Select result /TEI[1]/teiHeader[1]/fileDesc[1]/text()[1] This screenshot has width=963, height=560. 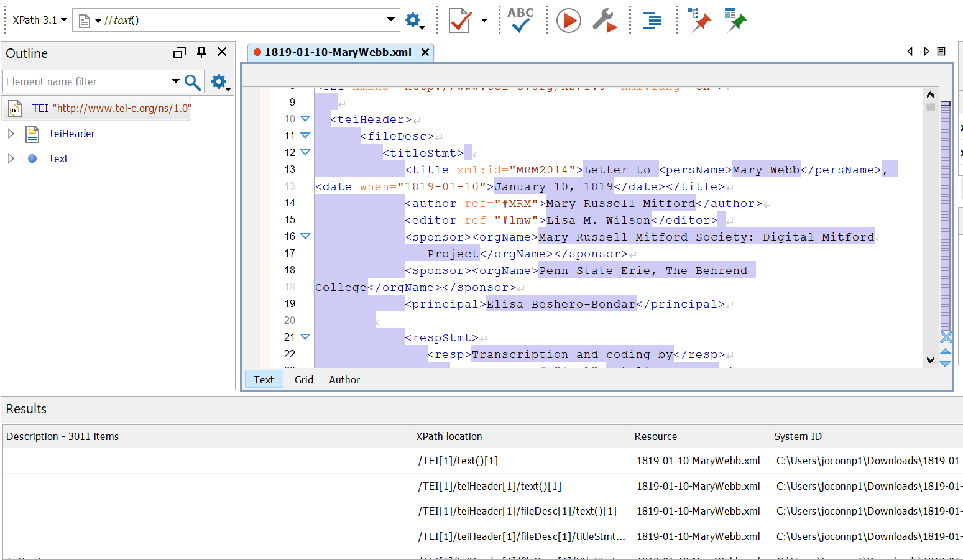tap(483, 511)
